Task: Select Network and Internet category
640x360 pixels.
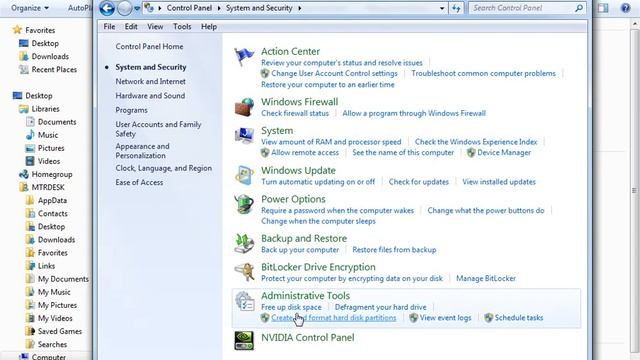Action: pyautogui.click(x=151, y=81)
